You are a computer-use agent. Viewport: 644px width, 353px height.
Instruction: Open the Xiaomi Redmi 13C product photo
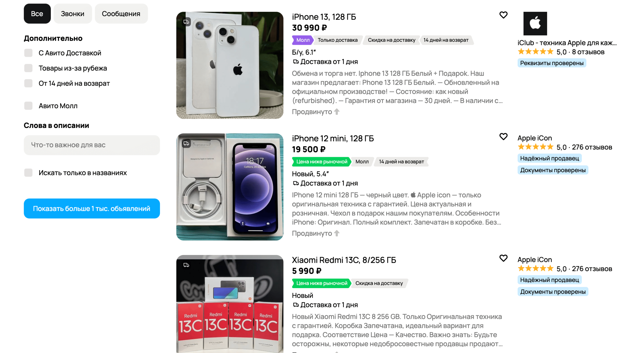(230, 304)
